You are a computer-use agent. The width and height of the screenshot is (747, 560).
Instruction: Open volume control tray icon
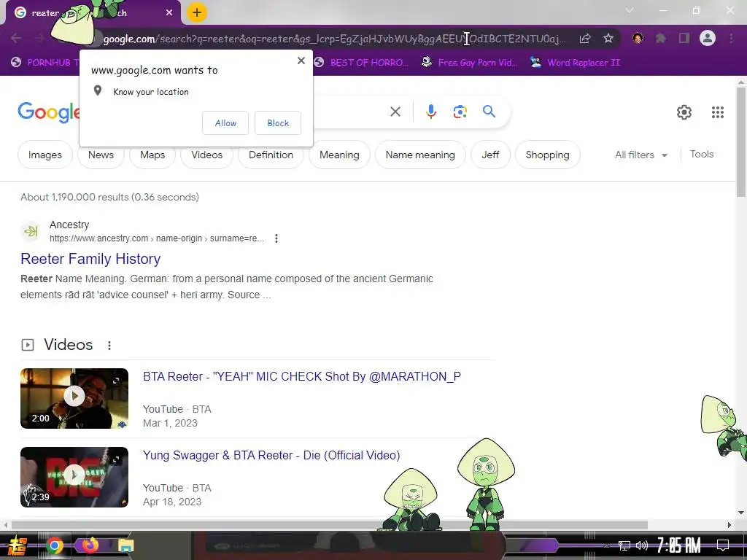(642, 545)
